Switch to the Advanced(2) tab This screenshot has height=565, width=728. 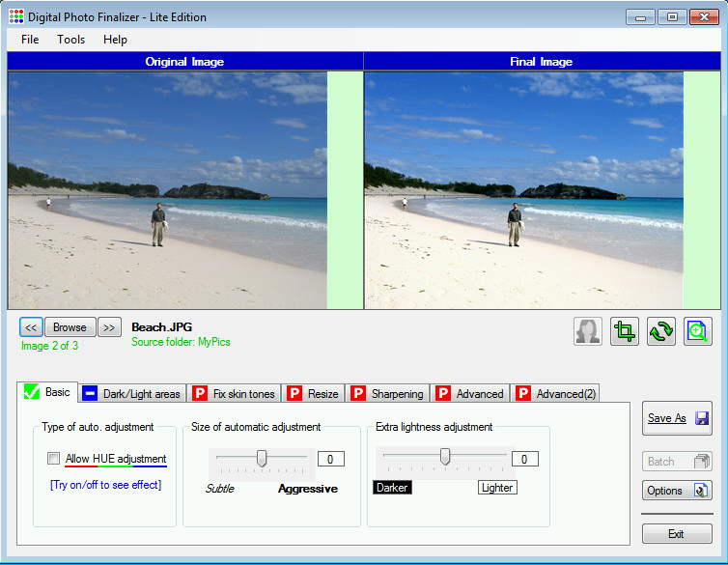[x=555, y=394]
